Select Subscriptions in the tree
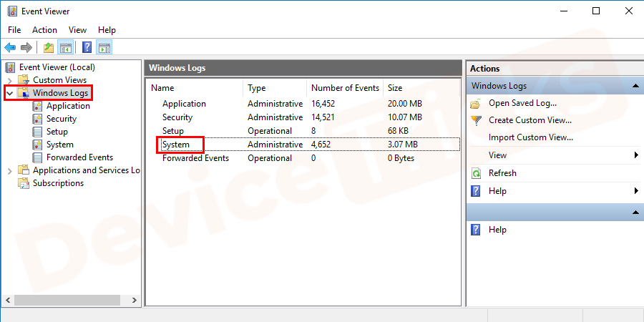Screen dimensions: 644x322 point(59,183)
